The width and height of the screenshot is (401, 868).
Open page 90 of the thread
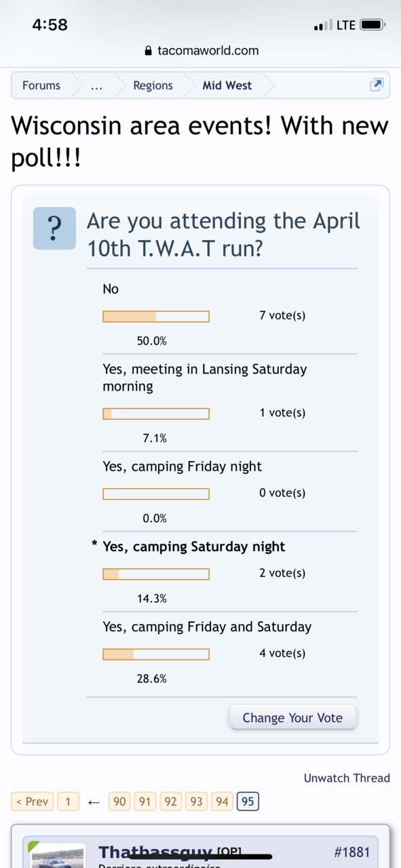point(119,802)
